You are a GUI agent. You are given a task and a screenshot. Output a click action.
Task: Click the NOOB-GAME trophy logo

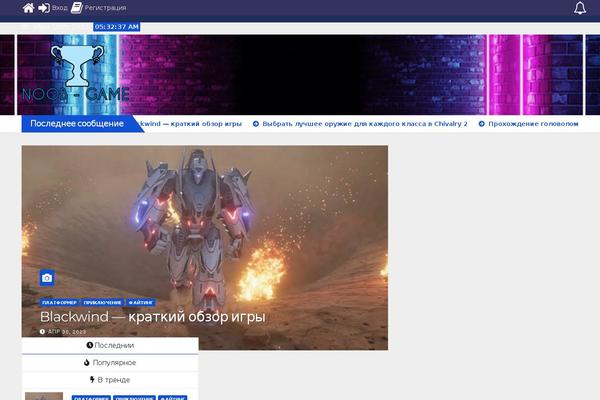[76, 75]
